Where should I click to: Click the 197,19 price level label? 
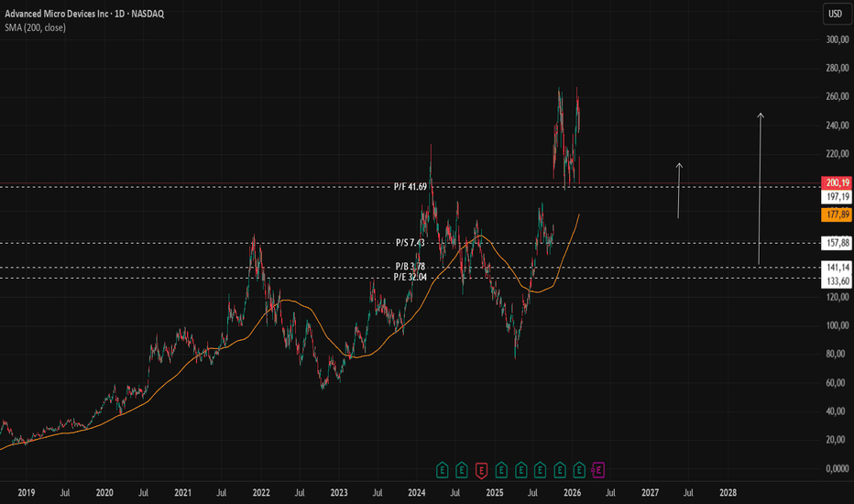tap(837, 197)
